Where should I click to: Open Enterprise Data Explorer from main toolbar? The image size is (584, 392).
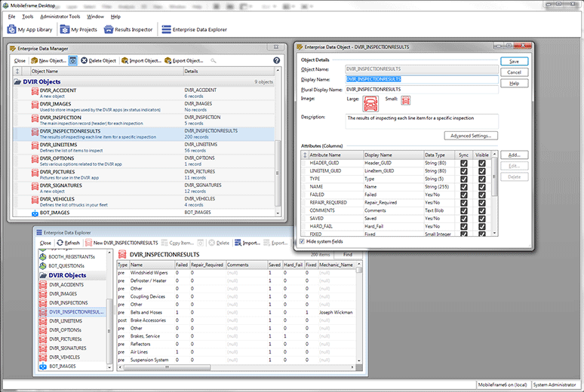tap(195, 29)
